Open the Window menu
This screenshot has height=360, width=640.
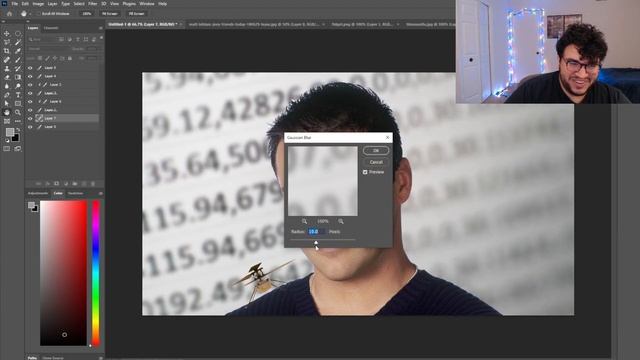coord(147,4)
